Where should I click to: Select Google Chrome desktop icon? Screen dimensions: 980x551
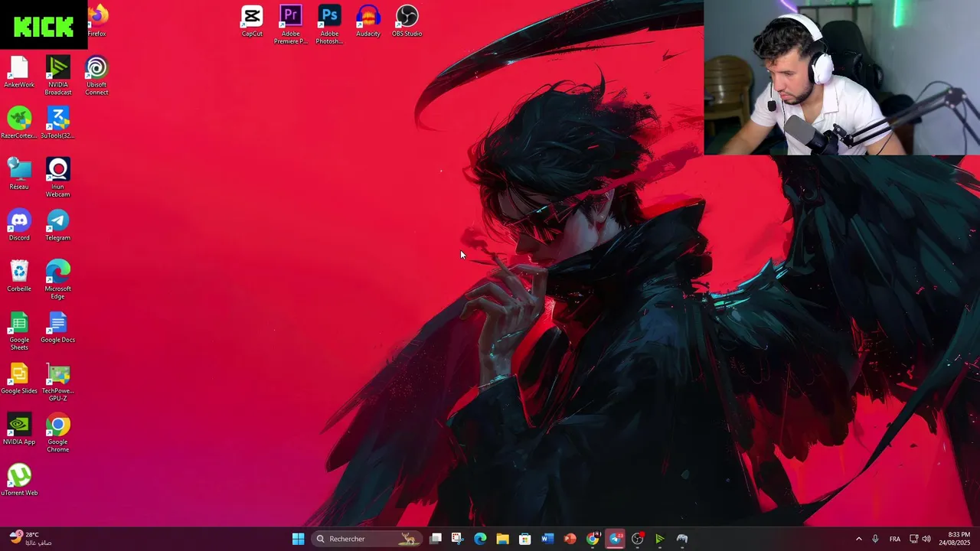pyautogui.click(x=58, y=434)
